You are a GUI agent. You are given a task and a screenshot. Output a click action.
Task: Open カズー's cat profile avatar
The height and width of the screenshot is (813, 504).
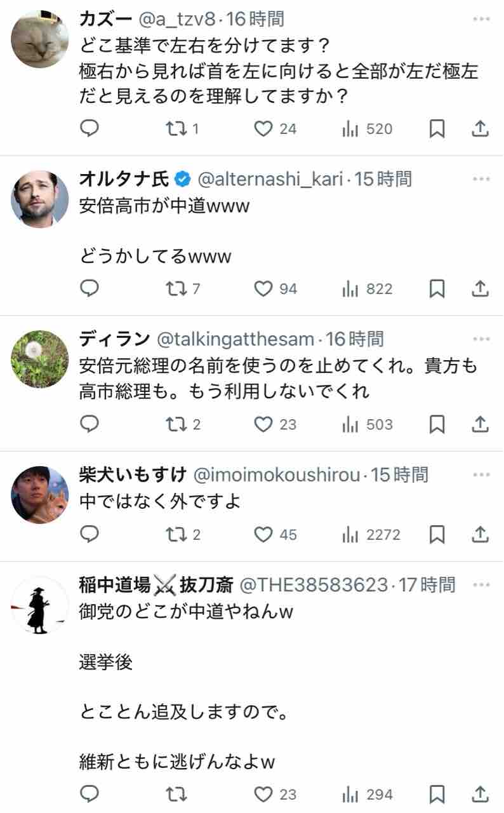40,39
